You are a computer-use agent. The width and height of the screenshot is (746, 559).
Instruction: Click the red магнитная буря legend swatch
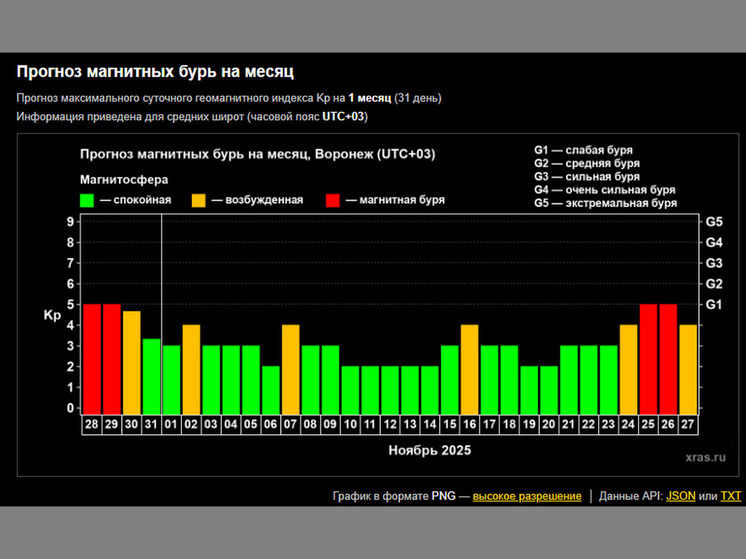click(x=332, y=199)
